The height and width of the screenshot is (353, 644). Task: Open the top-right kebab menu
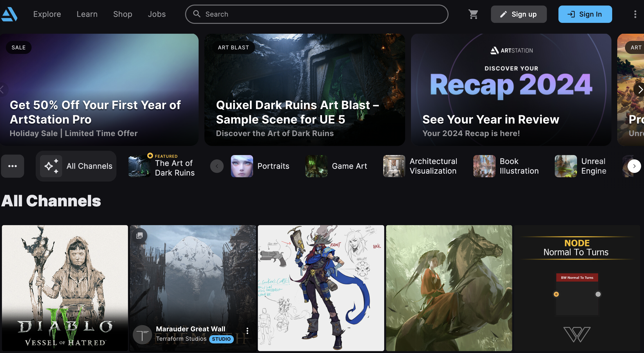click(x=635, y=14)
